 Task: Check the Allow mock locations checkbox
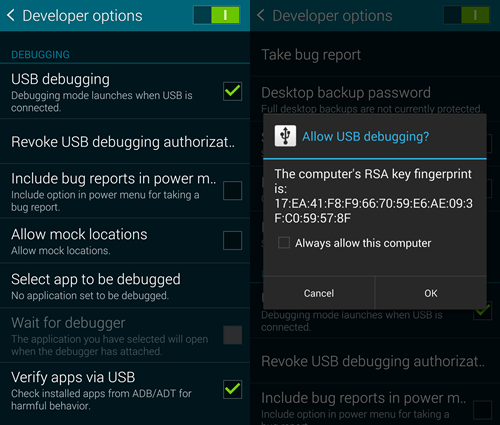coord(232,240)
